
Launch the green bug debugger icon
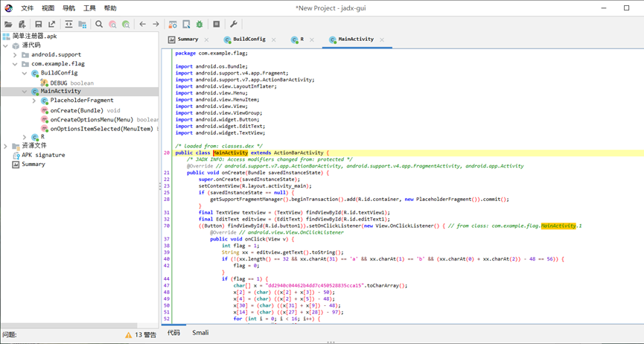[200, 25]
